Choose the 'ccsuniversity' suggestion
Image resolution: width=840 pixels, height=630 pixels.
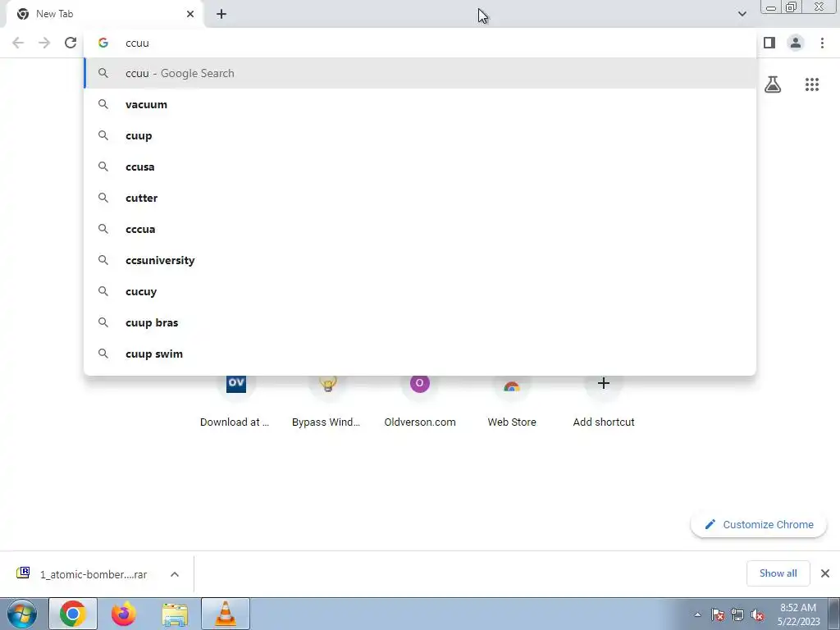point(421,260)
